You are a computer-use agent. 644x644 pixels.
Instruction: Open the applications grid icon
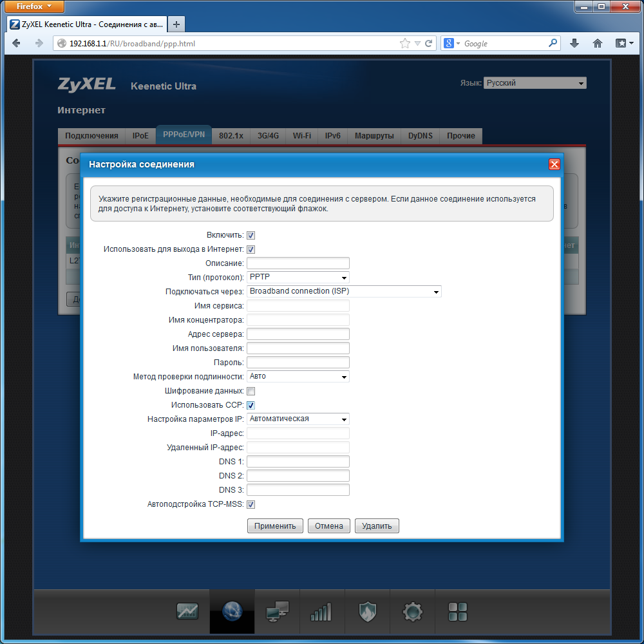[457, 612]
